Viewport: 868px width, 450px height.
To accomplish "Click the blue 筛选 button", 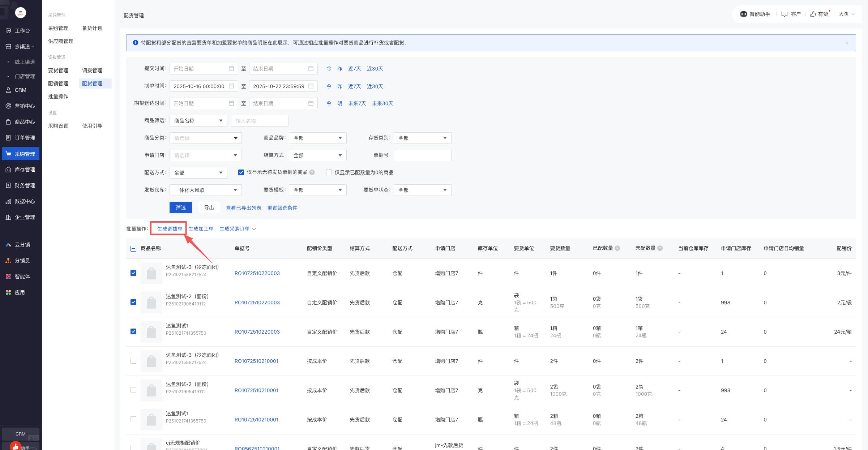I will click(180, 207).
